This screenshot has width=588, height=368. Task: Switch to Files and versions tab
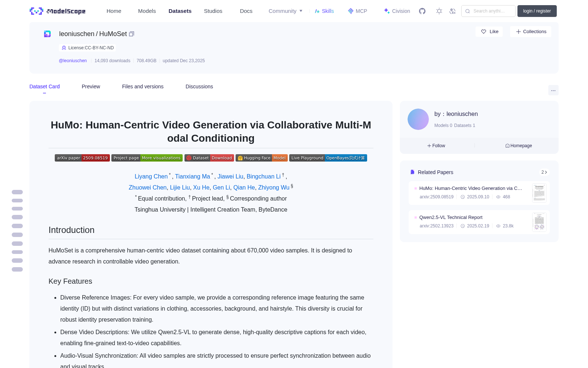pos(143,86)
